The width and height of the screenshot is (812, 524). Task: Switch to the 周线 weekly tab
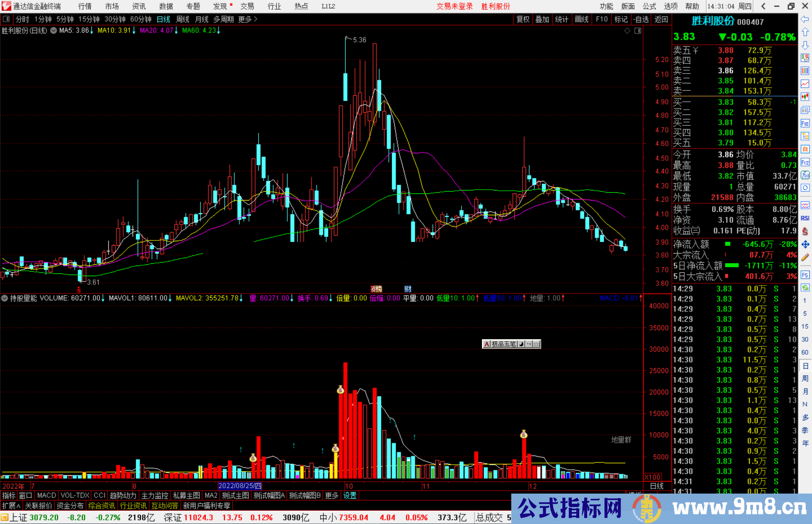tap(183, 19)
